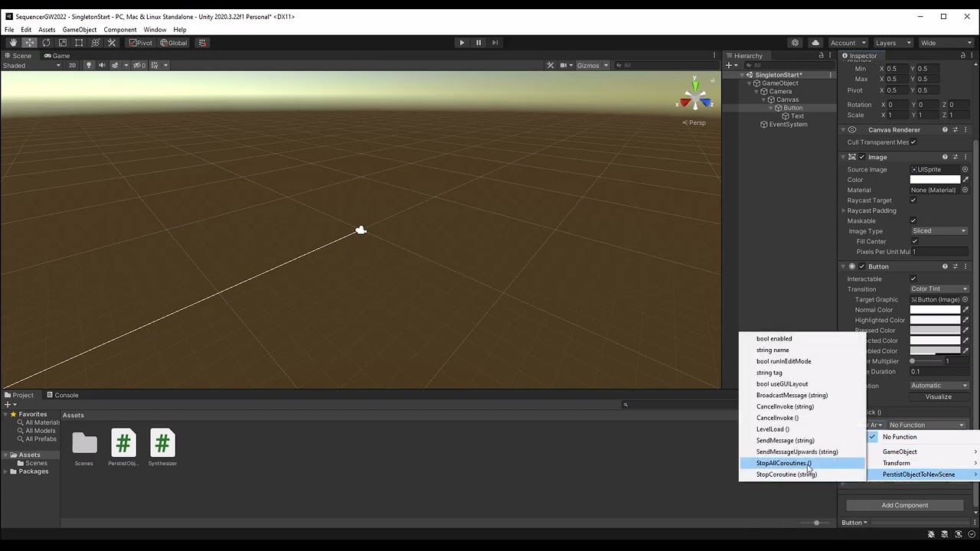980x551 pixels.
Task: Open custom editor tools
Action: tap(112, 43)
